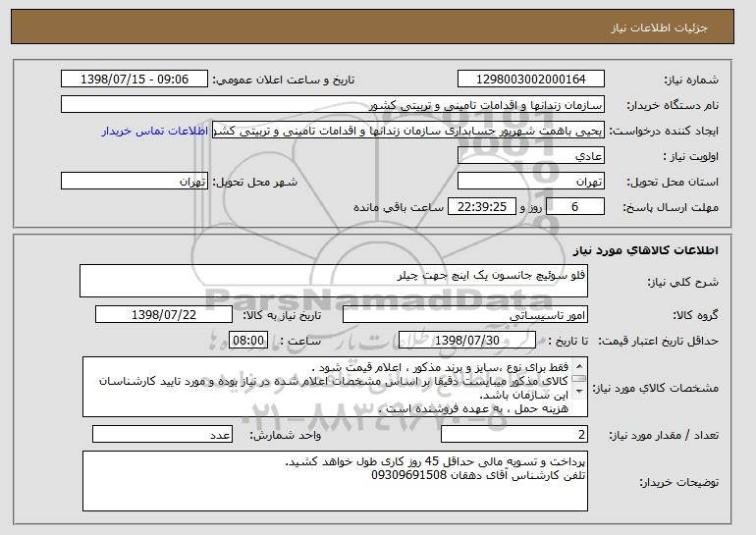Click the استان محل تحویل field تهران
This screenshot has height=535, width=756.
[531, 182]
